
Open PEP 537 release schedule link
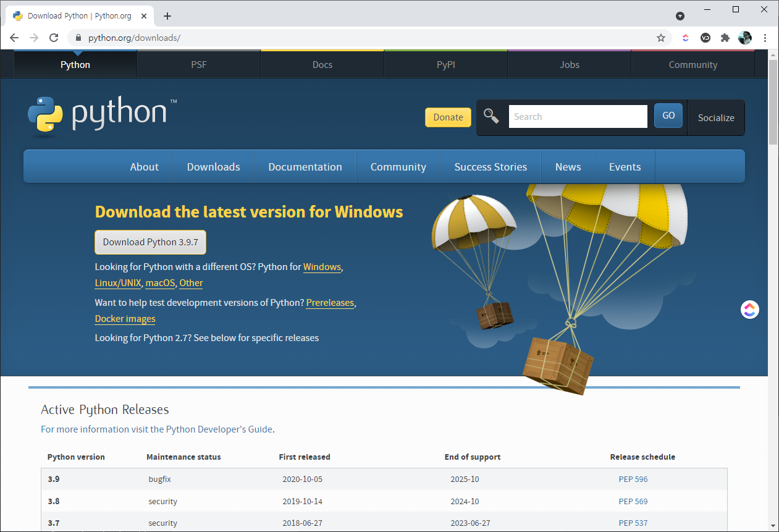click(x=633, y=523)
